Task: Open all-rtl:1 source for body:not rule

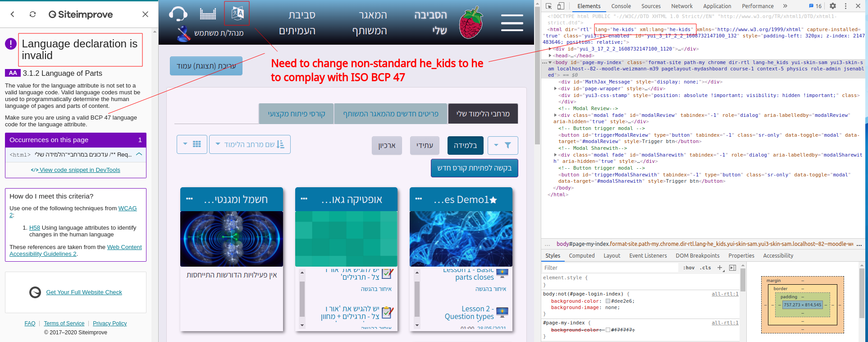Action: click(x=725, y=294)
